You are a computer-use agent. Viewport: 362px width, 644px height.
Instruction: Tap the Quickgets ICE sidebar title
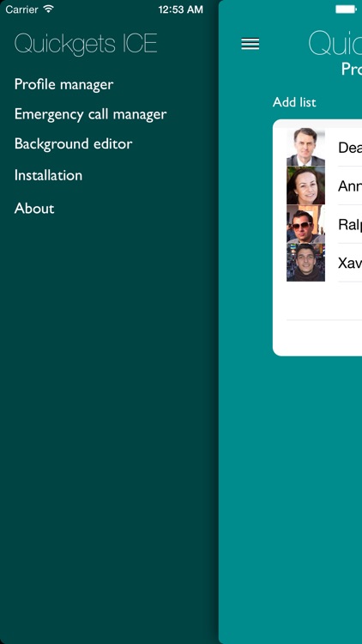[86, 44]
